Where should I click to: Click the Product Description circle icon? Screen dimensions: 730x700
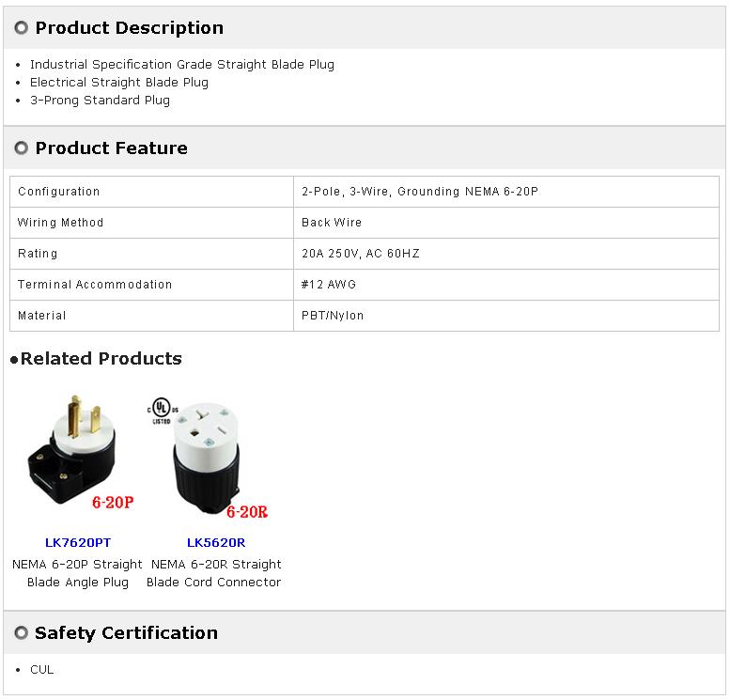(22, 28)
